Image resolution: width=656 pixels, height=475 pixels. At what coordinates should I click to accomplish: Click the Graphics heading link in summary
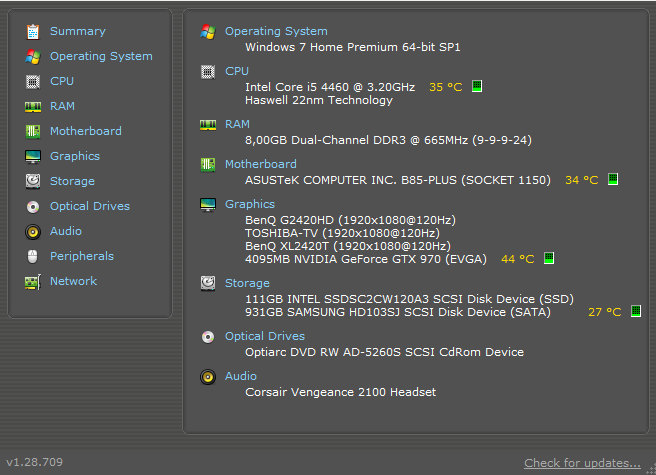tap(250, 204)
